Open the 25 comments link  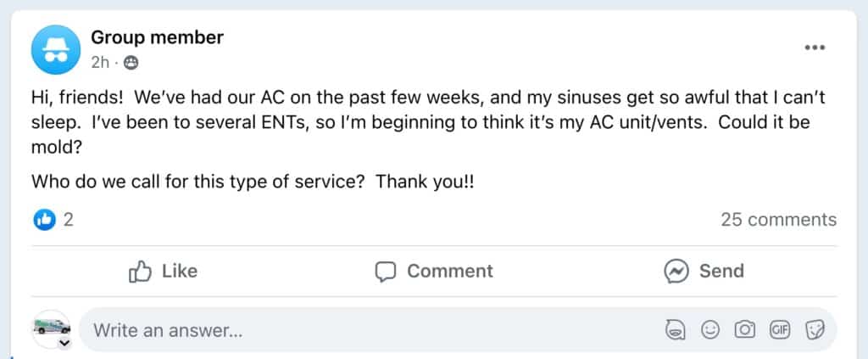778,220
